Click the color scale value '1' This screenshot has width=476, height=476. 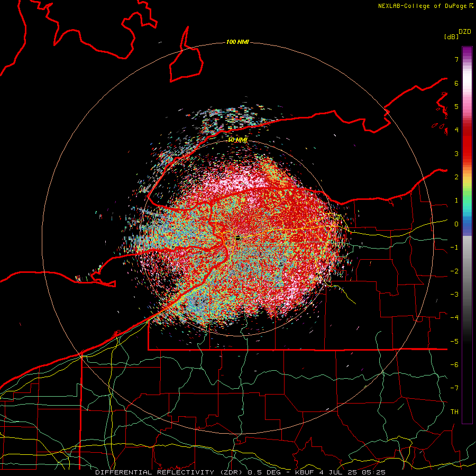click(x=456, y=200)
